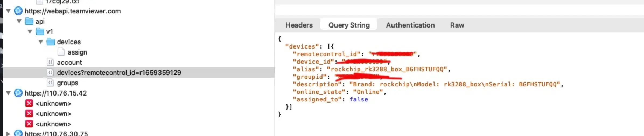Click the false value of assigned_to
Image resolution: width=644 pixels, height=136 pixels.
pyautogui.click(x=359, y=99)
